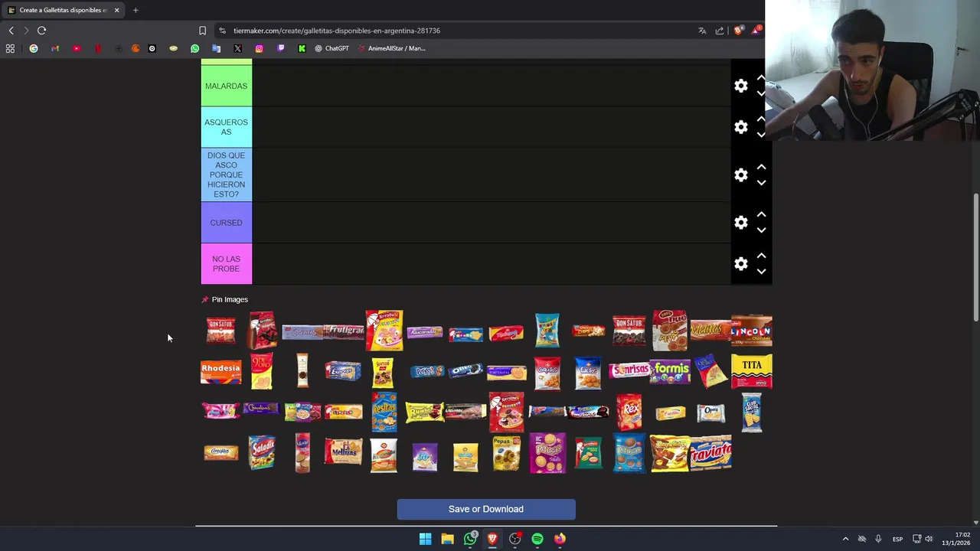The image size is (980, 551).
Task: Click Save or Download button
Action: pos(485,509)
